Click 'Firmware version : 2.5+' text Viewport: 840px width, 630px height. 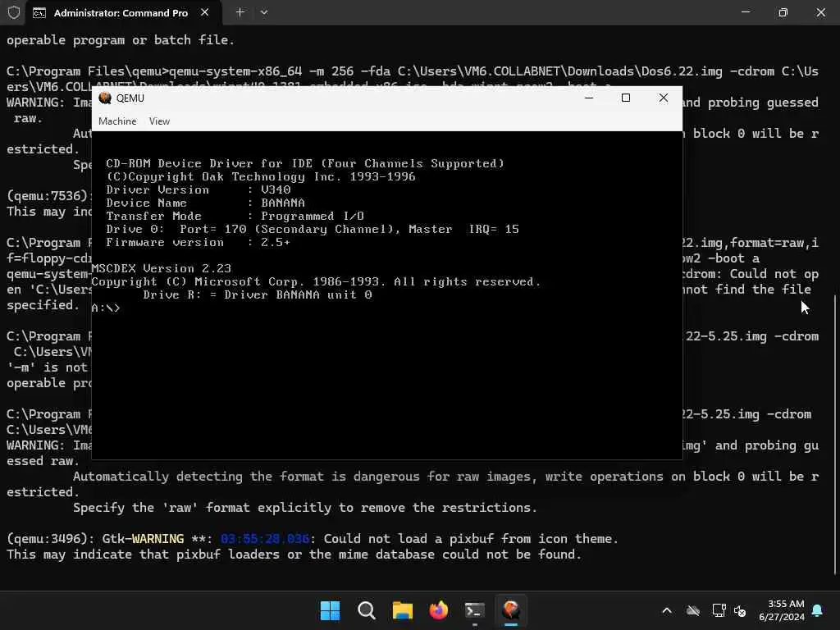pyautogui.click(x=199, y=242)
